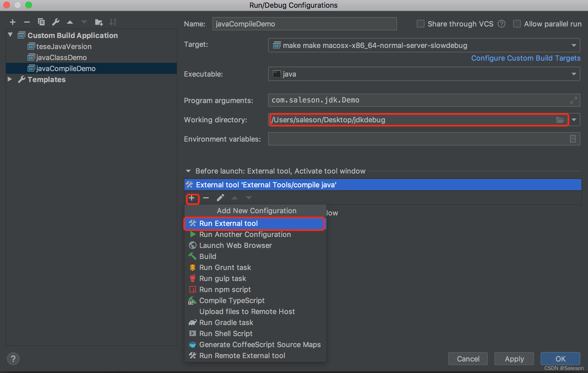Screen dimensions: 588x373
Task: Click the pencil edit icon under Before launch
Action: pyautogui.click(x=220, y=198)
